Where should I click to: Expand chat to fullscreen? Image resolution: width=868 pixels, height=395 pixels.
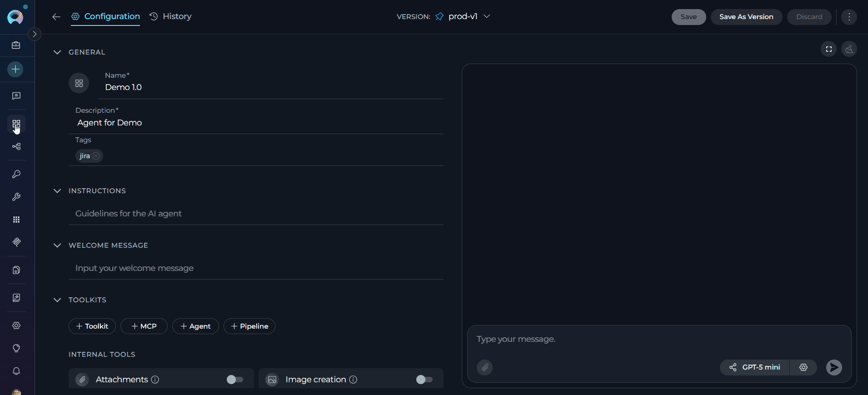[x=829, y=49]
